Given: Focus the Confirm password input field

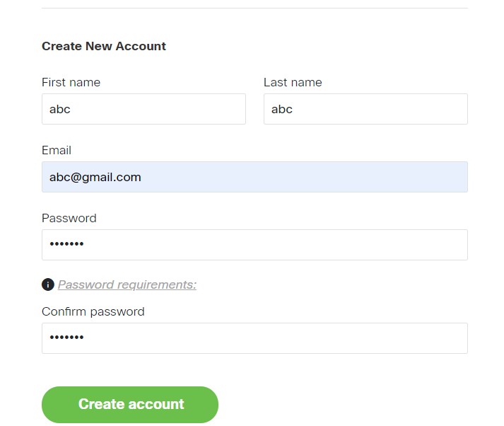Looking at the screenshot, I should pyautogui.click(x=254, y=338).
